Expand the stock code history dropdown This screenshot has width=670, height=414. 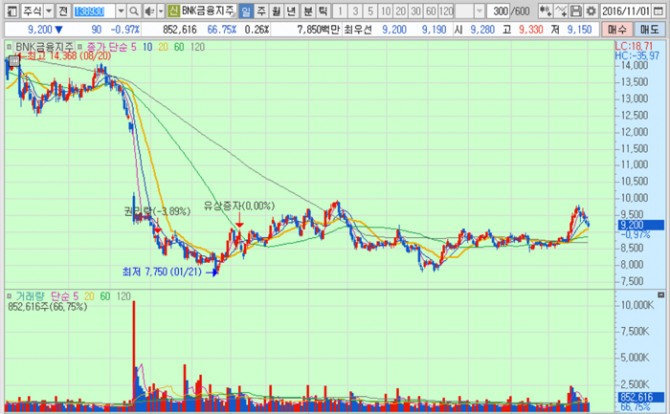(122, 10)
